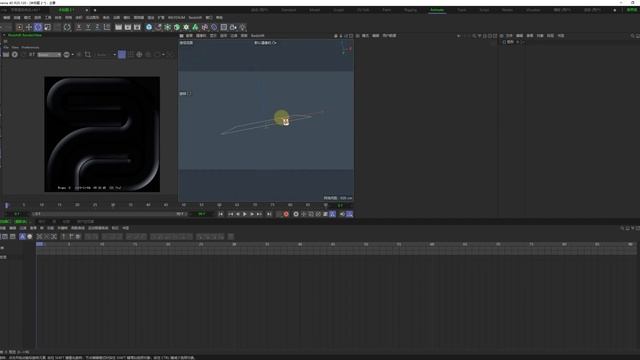Click the floor/environment square icon
Image resolution: width=640 pixels, height=360 pixels.
click(x=224, y=27)
